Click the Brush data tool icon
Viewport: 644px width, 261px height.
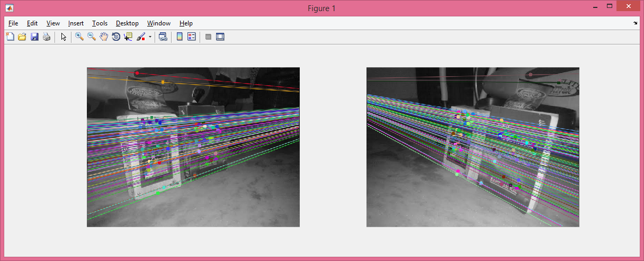point(141,37)
